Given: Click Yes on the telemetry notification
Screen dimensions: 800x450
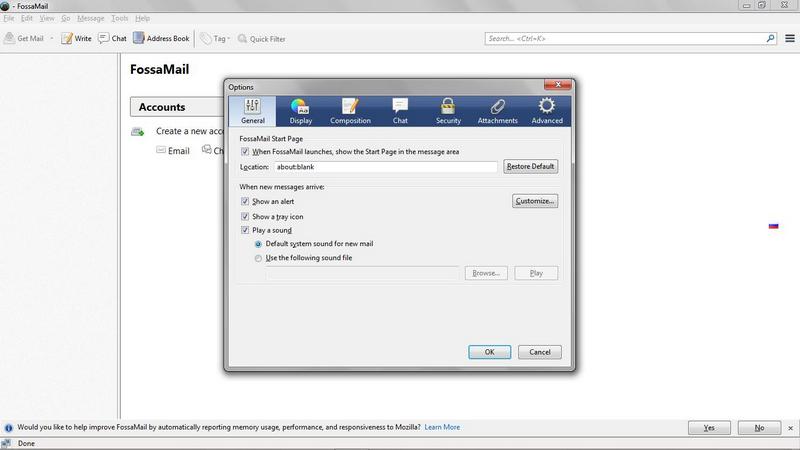Looking at the screenshot, I should pyautogui.click(x=709, y=428).
